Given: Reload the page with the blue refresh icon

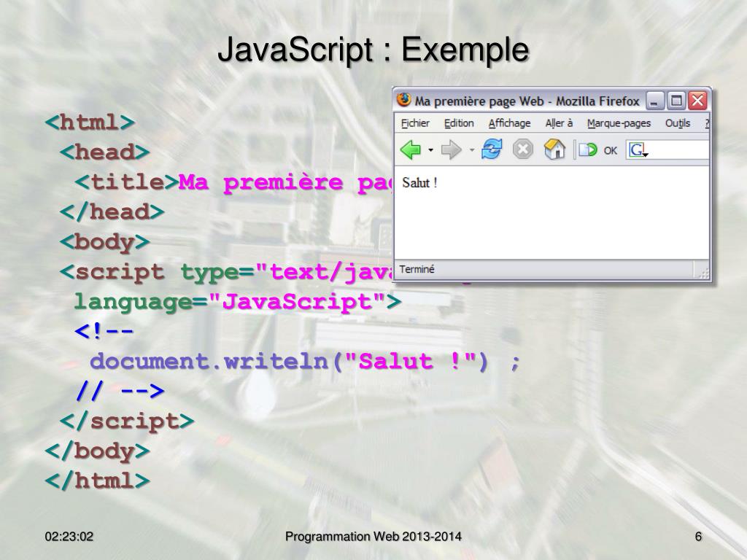Looking at the screenshot, I should (492, 149).
